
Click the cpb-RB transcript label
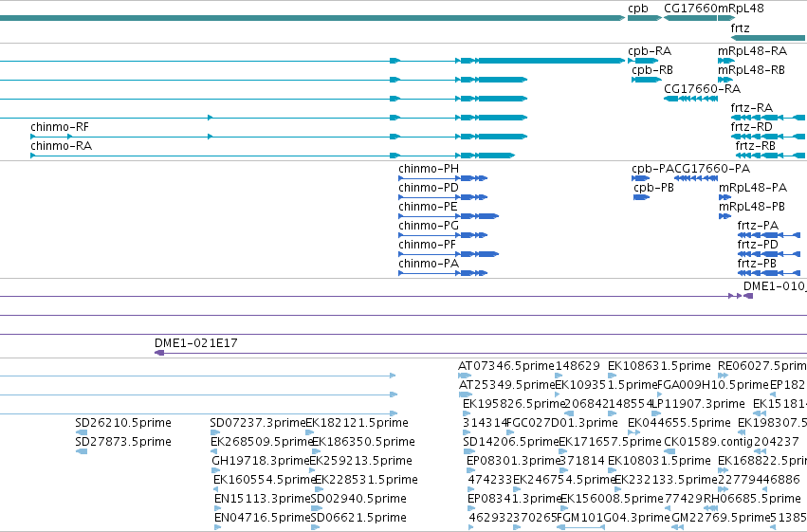point(652,70)
